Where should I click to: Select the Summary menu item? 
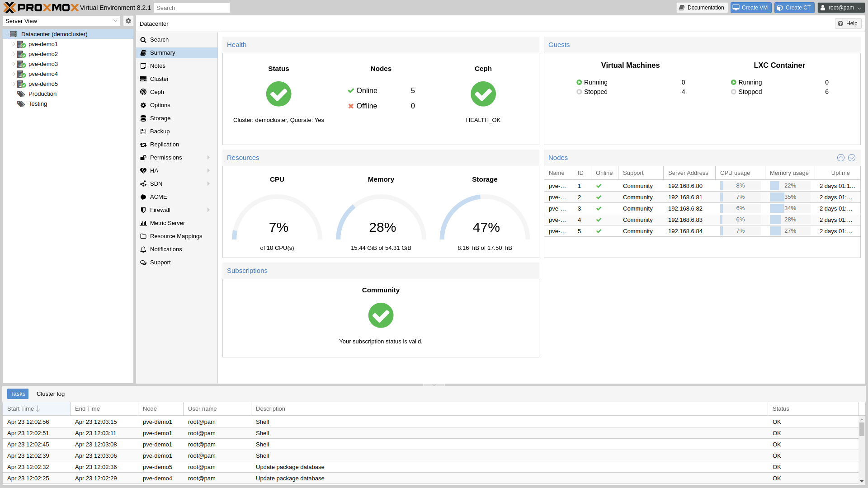162,52
